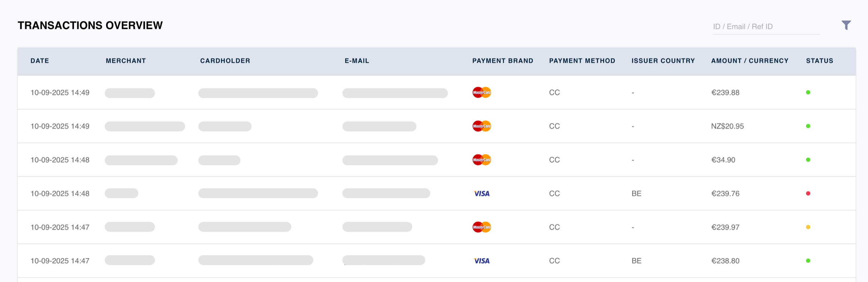The image size is (868, 282).
Task: Click the green status dot on €239.88 row
Action: click(x=808, y=92)
